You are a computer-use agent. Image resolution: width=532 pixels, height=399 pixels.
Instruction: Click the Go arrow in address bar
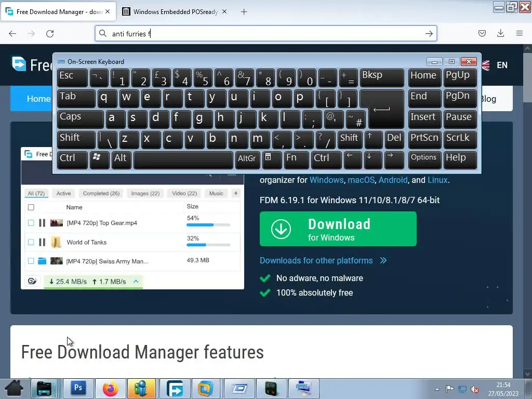click(429, 34)
